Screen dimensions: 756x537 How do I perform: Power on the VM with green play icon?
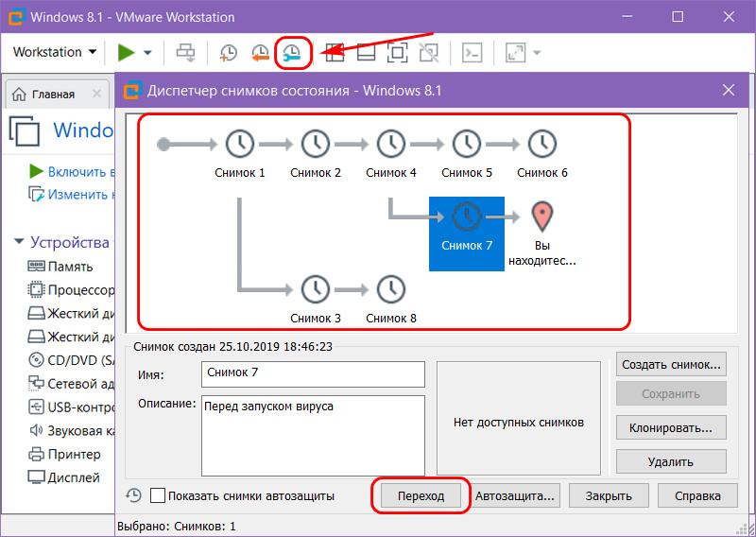127,52
